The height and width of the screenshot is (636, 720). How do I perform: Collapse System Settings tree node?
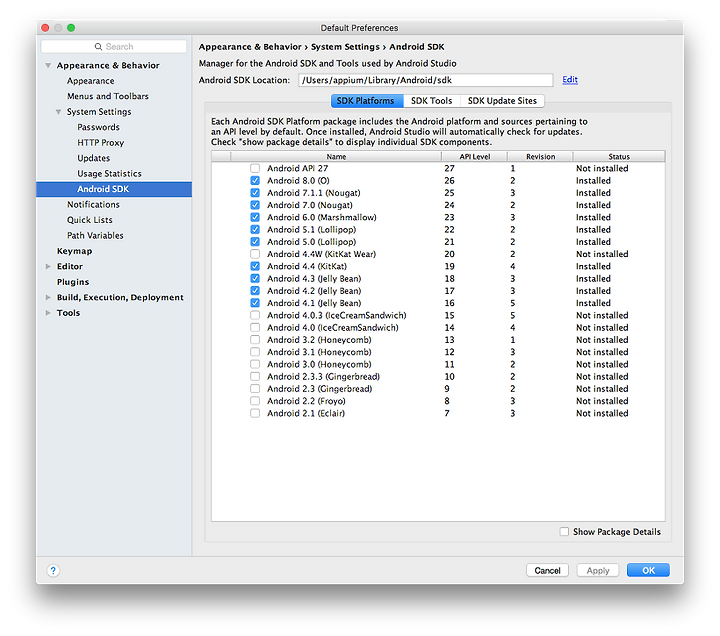coord(58,112)
